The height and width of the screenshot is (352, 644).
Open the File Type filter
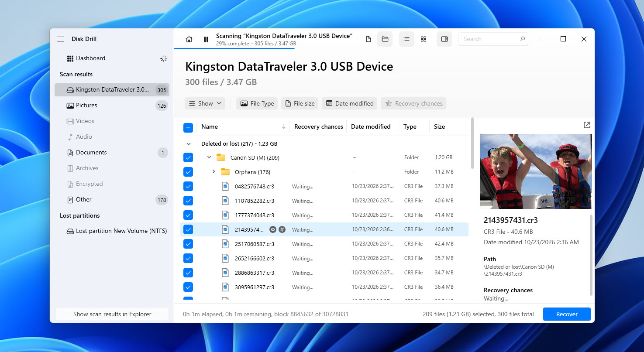[257, 103]
